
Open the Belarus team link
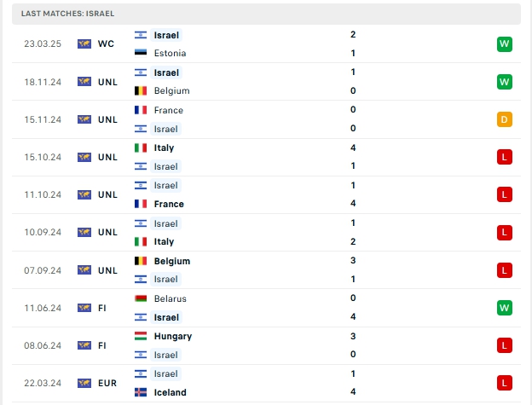click(x=171, y=298)
